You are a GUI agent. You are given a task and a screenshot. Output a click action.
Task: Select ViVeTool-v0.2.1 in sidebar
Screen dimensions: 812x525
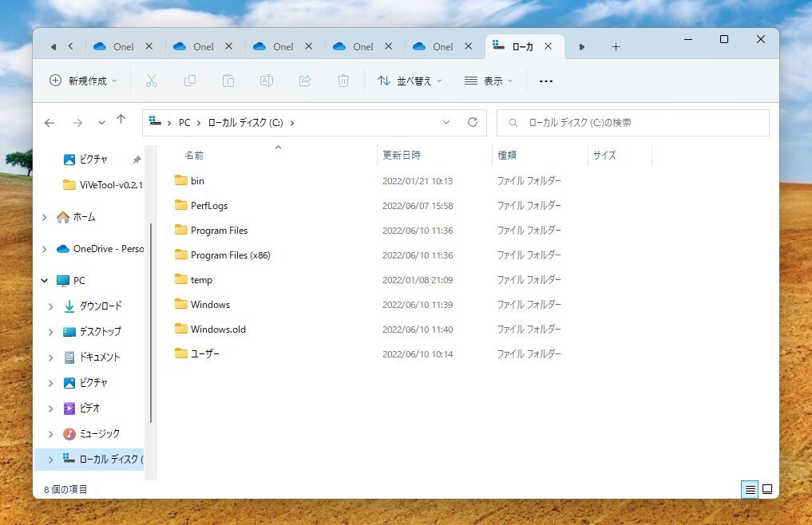[102, 185]
